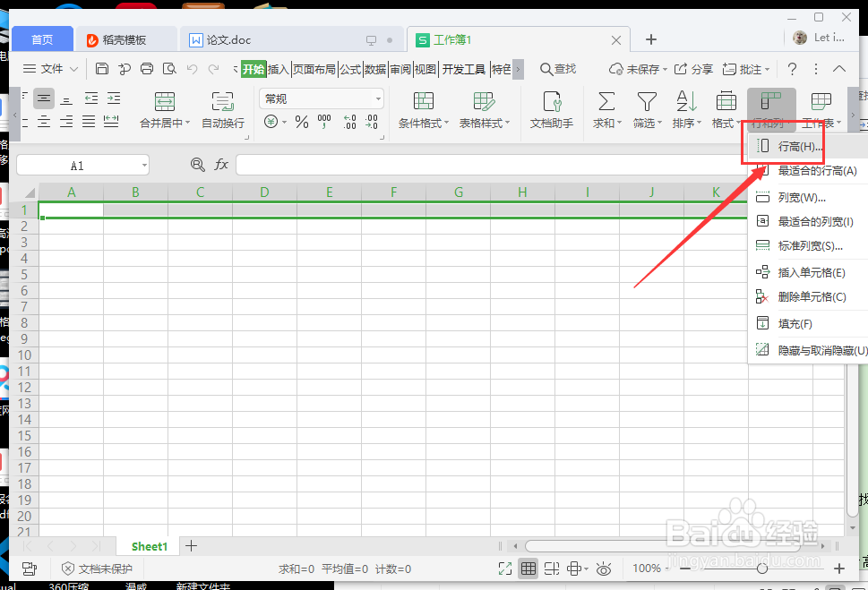Open Print Preview icon

point(169,69)
